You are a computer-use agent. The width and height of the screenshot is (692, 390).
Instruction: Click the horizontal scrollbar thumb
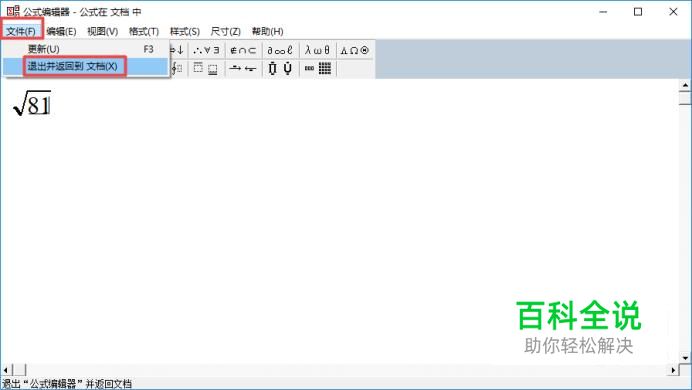pyautogui.click(x=19, y=370)
